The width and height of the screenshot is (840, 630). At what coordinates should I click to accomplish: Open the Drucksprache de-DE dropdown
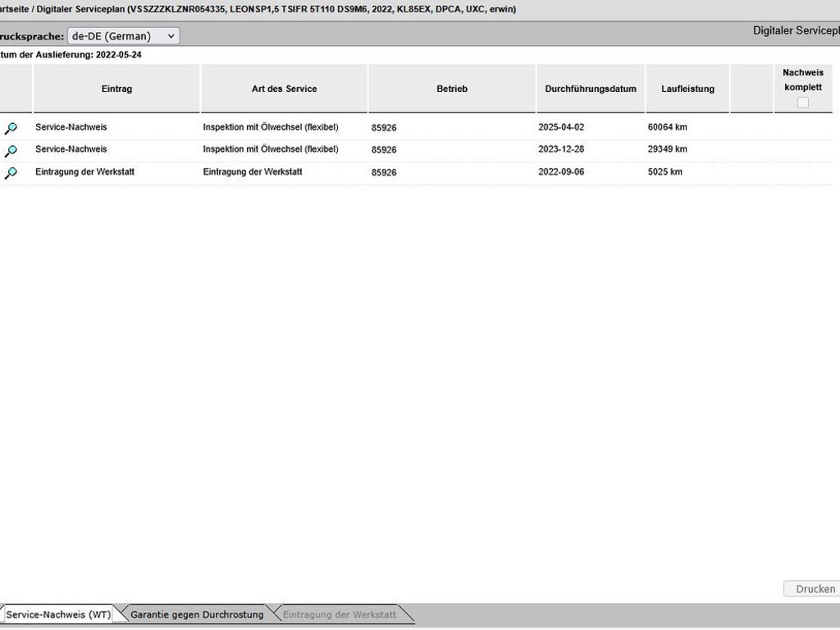click(123, 36)
